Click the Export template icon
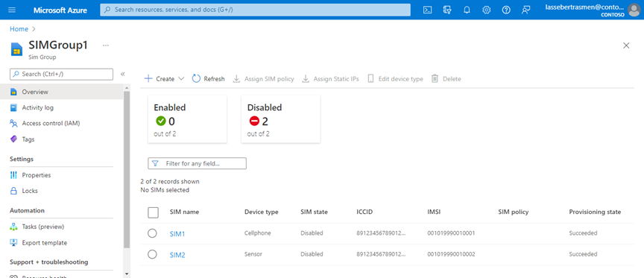 13,243
